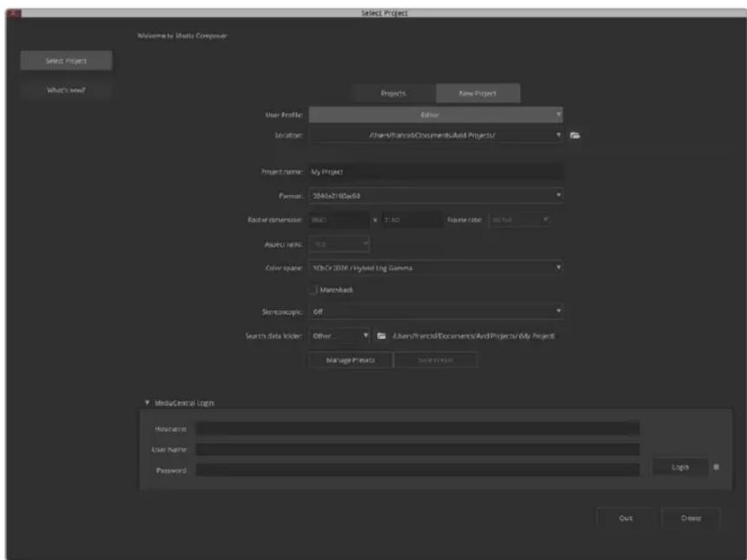Click the Raster dimension height field

click(412, 219)
